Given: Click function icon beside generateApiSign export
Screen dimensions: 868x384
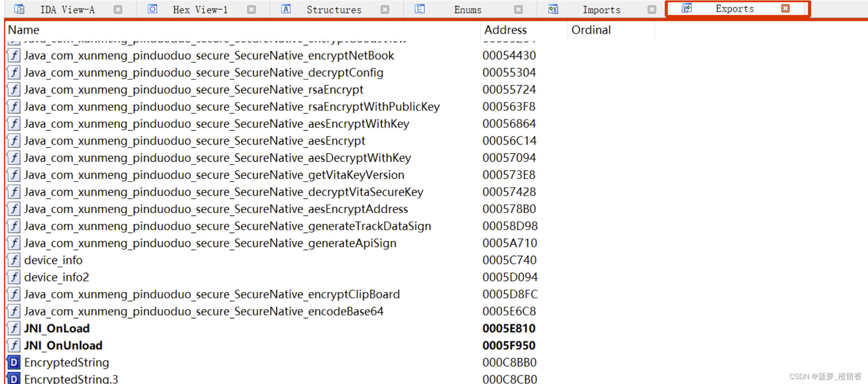Looking at the screenshot, I should (x=14, y=243).
